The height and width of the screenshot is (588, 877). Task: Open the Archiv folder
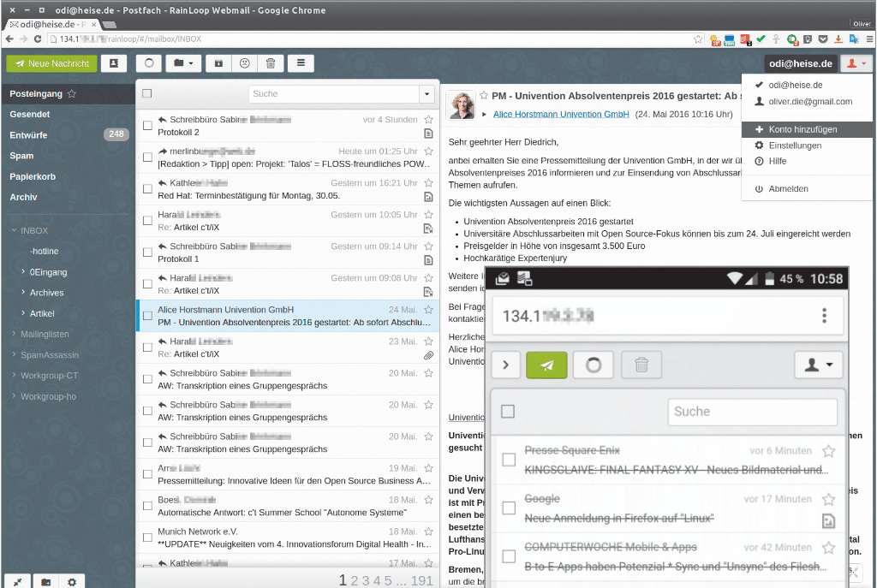[23, 197]
